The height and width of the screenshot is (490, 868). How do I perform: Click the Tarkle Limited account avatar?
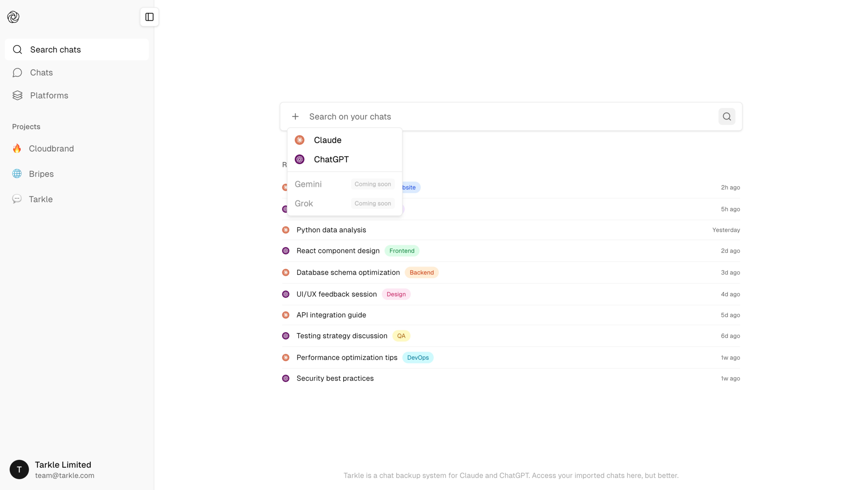pos(19,469)
